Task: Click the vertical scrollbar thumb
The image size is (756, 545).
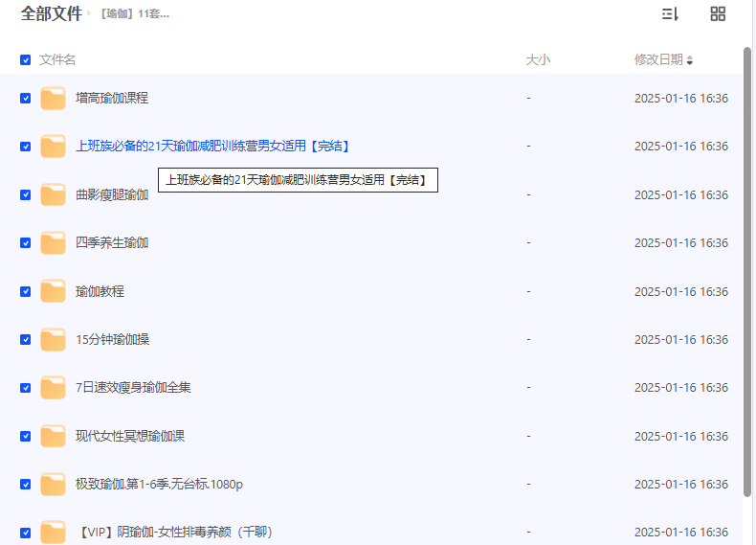Action: [747, 272]
